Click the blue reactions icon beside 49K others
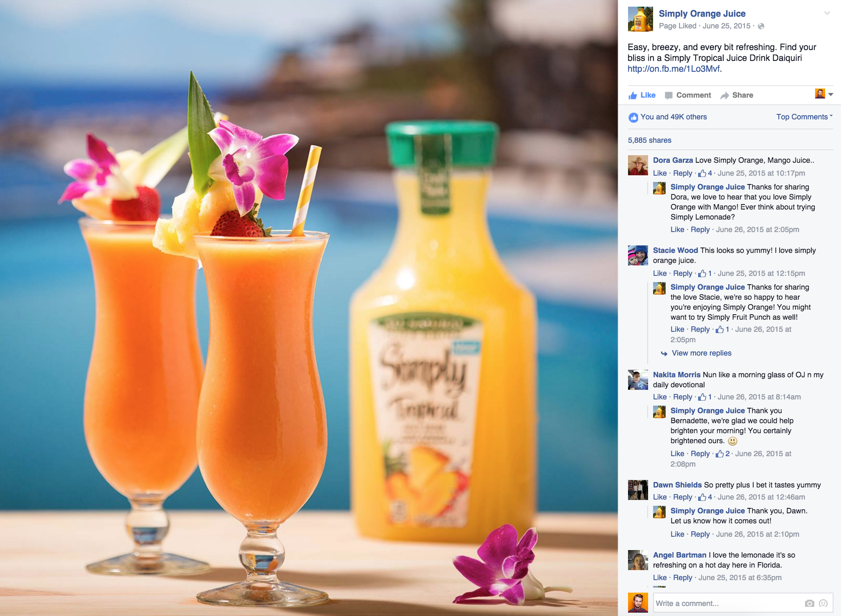Image resolution: width=841 pixels, height=616 pixels. click(x=633, y=117)
